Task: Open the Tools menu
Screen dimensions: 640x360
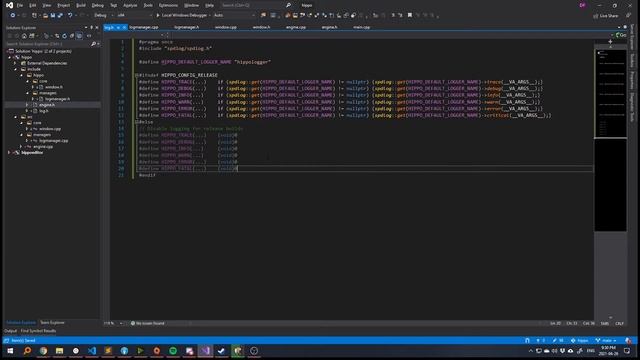Action: [x=148, y=5]
